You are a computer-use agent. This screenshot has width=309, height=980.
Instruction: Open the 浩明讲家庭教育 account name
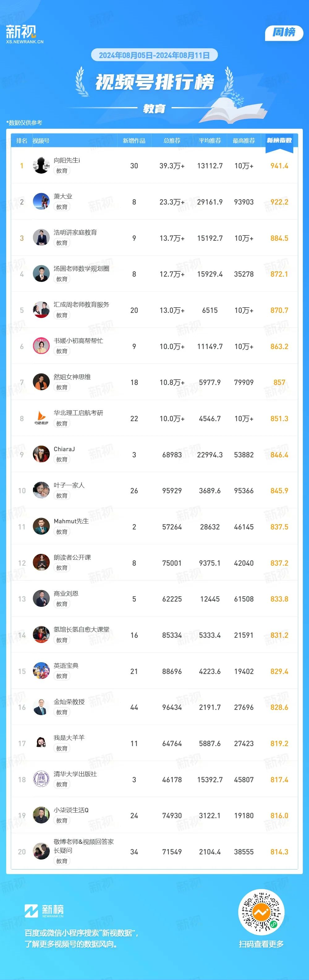click(x=75, y=232)
